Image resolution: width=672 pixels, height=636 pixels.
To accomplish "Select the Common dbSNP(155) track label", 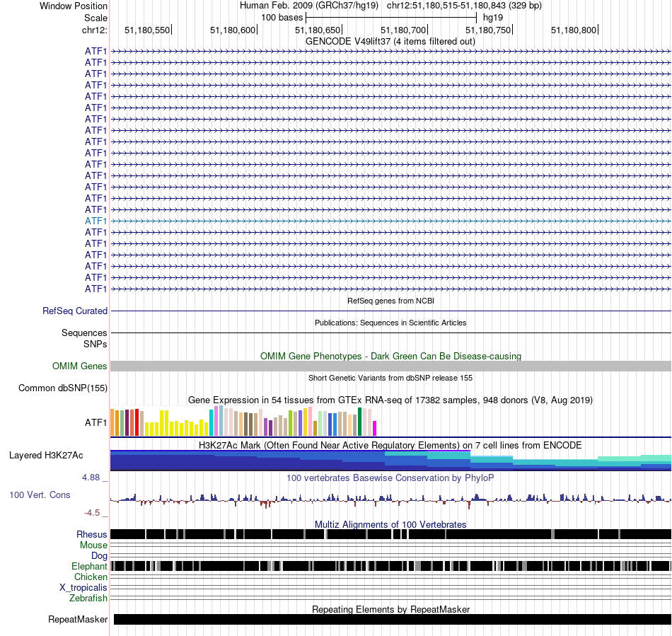I will 62,388.
